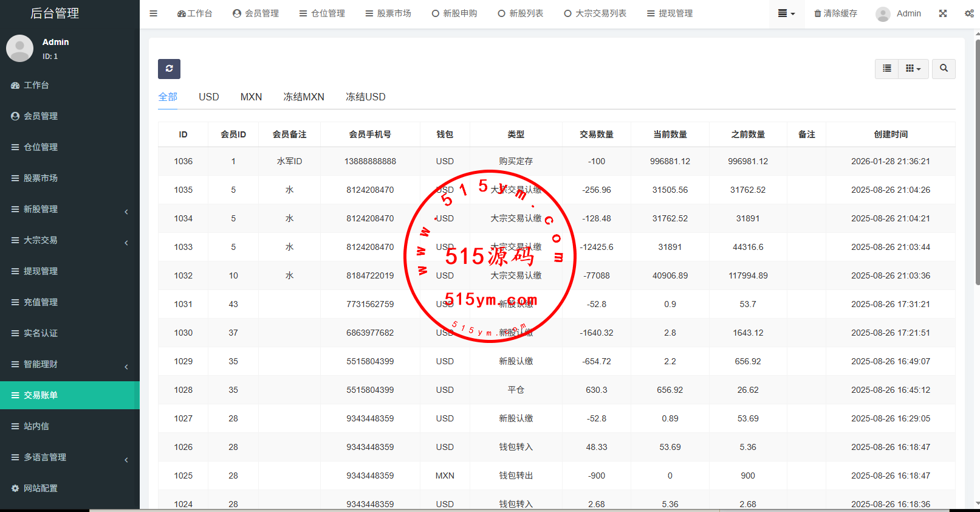Expand 新股管理 sidebar submenu
This screenshot has width=980, height=512.
click(70, 209)
